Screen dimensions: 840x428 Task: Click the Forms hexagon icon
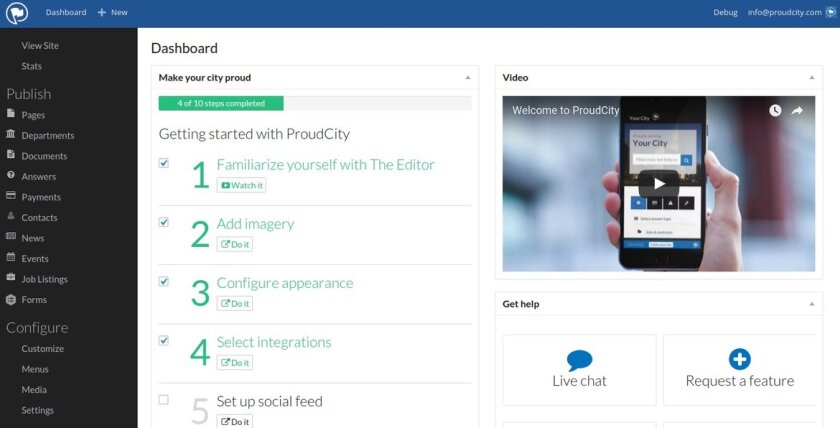11,299
